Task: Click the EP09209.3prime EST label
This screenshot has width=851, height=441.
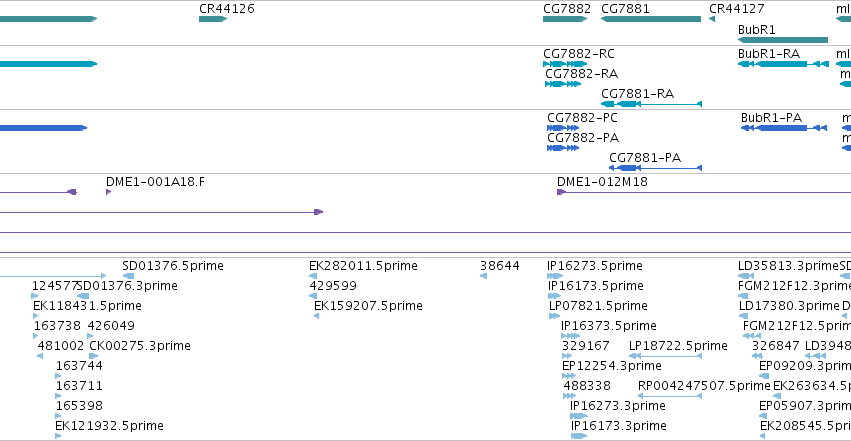Action: click(805, 366)
